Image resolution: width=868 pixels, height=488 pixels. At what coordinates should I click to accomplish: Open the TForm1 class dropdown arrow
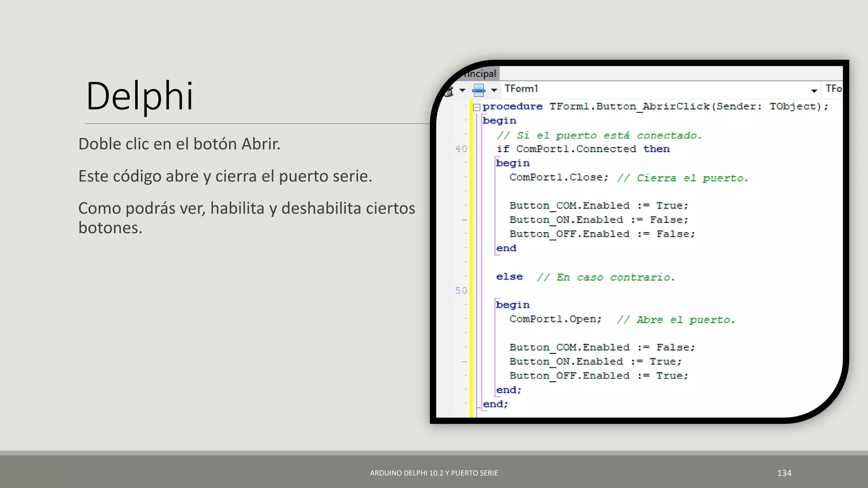[x=814, y=91]
